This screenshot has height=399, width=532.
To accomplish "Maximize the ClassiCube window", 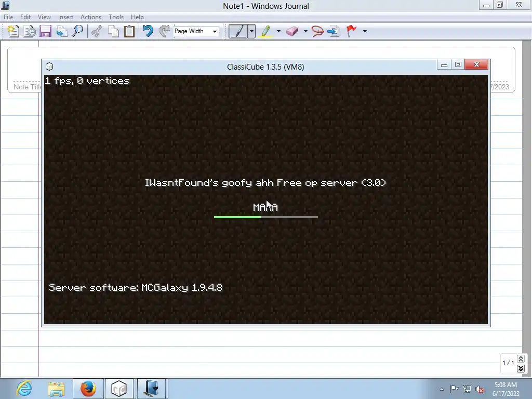I will point(458,64).
